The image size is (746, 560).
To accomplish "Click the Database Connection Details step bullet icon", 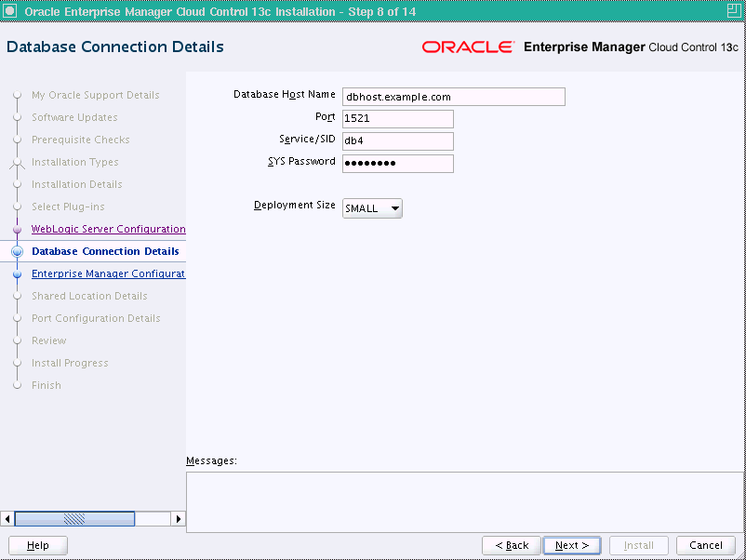I will click(x=17, y=252).
